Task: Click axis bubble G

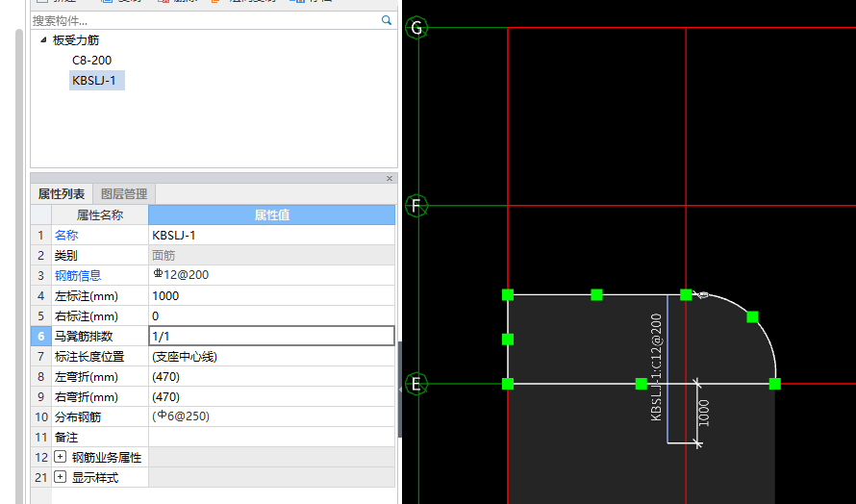Action: pyautogui.click(x=416, y=28)
